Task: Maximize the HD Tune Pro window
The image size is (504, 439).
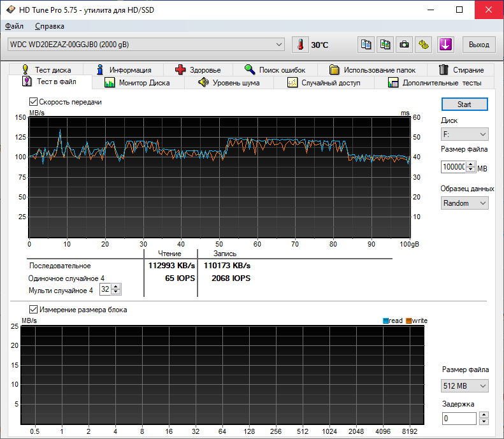Action: point(459,10)
